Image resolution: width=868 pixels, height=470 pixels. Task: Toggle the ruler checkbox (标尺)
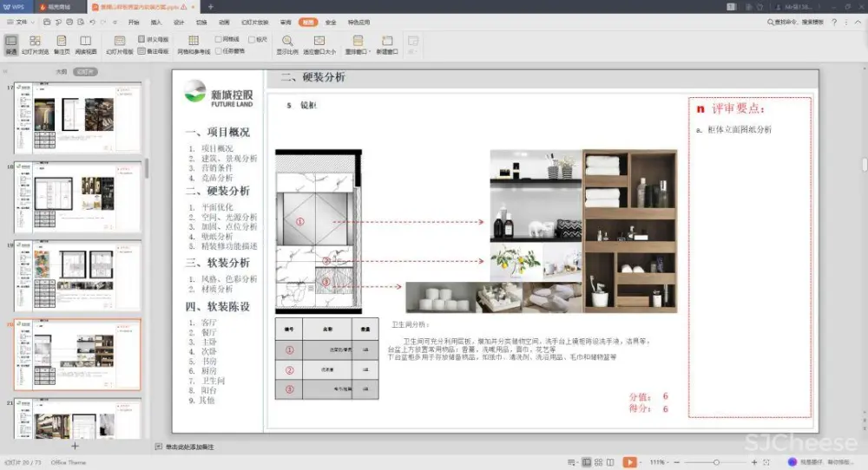252,39
